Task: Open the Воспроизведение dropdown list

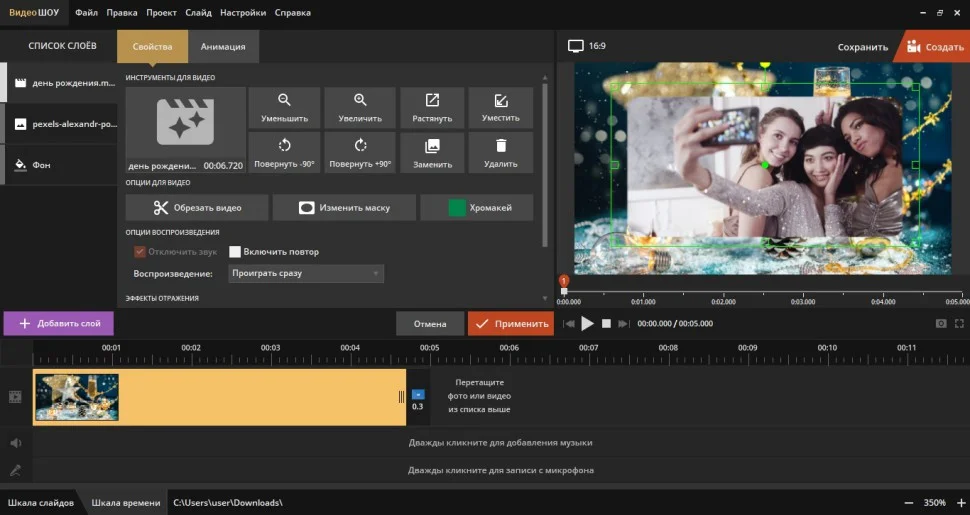Action: click(305, 273)
